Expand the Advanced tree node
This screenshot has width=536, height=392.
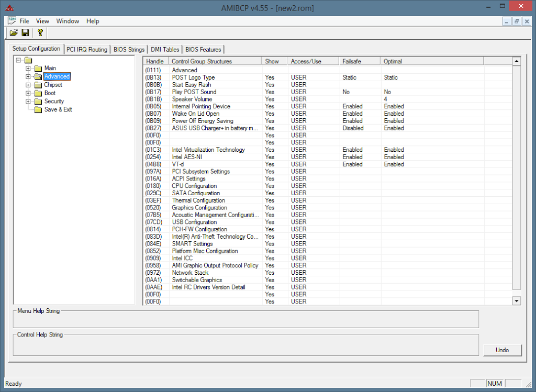tap(28, 76)
